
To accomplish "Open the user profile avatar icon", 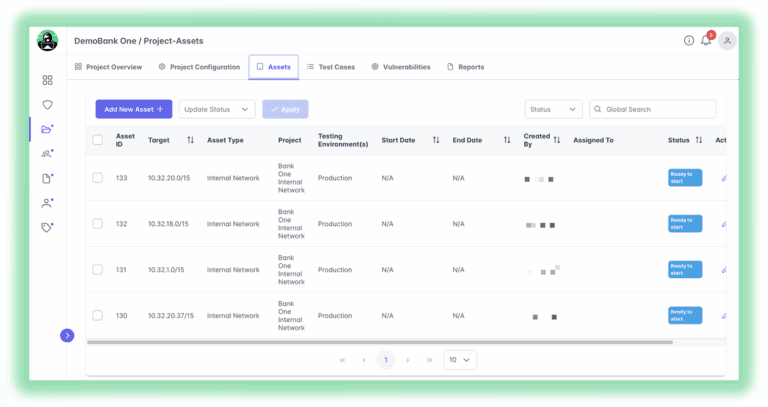I will pos(727,41).
